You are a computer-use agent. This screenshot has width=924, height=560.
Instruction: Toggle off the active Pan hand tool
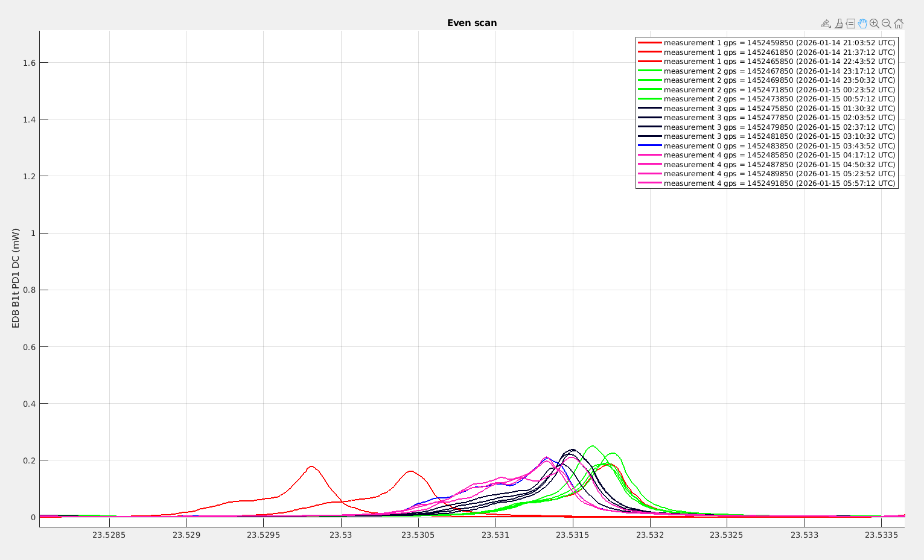pyautogui.click(x=862, y=24)
